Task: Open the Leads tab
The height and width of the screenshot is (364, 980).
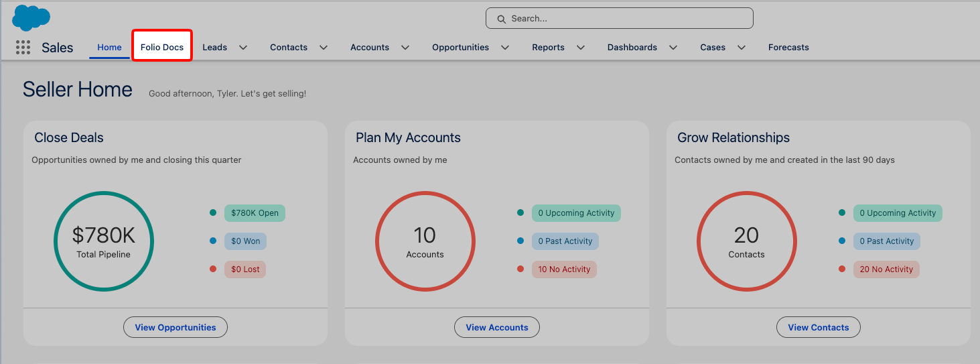Action: pos(214,48)
